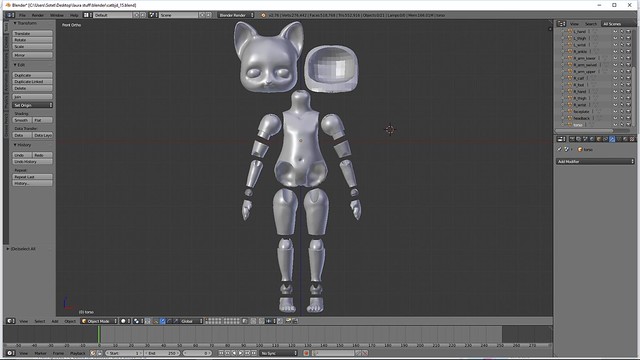This screenshot has width=640, height=360.
Task: Open the info editor type selector
Action: tap(10, 15)
